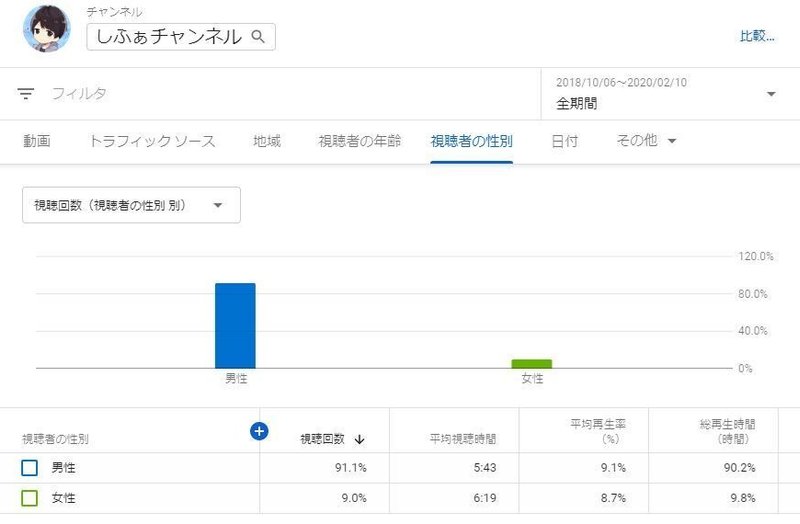Click the 5:43 average watch time
Screen dimensions: 800x524
point(485,468)
